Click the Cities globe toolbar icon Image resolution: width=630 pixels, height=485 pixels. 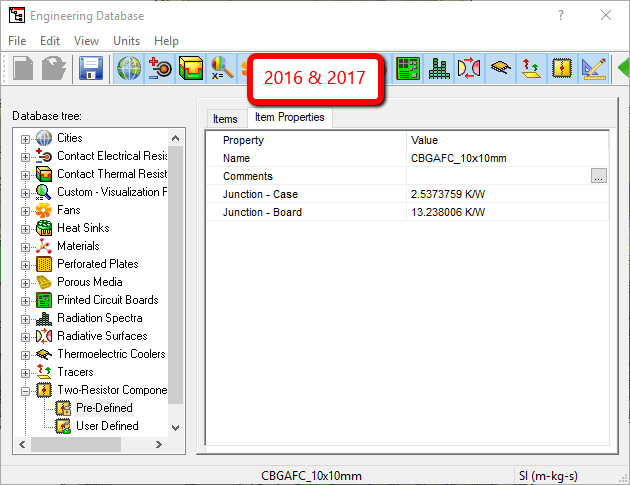pyautogui.click(x=130, y=69)
